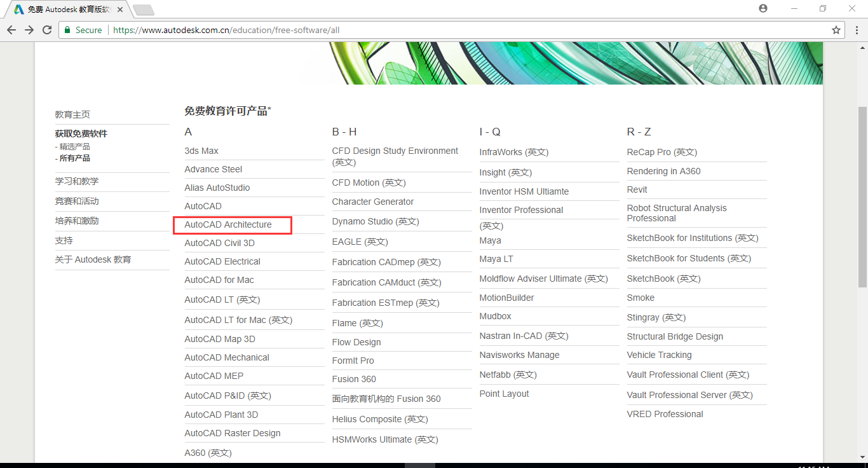
Task: Open the AutoCAD product link
Action: [x=203, y=206]
